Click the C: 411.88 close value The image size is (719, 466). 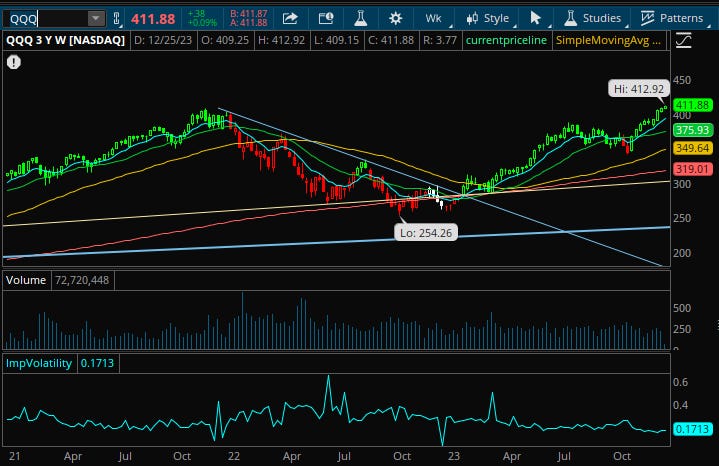[391, 40]
